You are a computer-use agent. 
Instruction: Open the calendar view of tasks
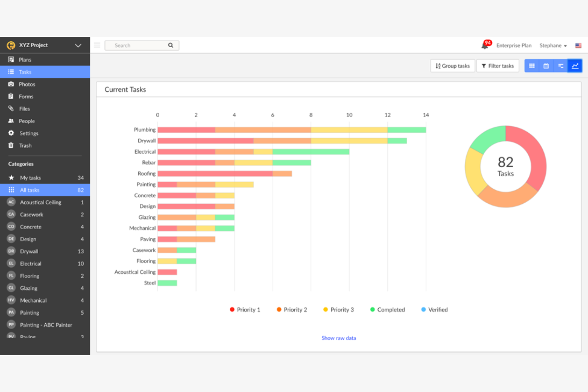tap(546, 66)
